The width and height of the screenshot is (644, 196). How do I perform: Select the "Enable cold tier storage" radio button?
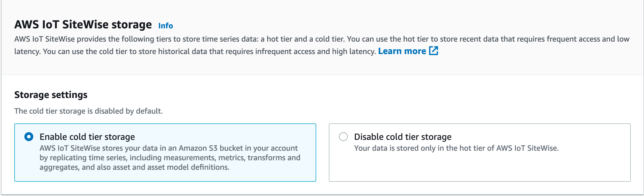pyautogui.click(x=29, y=137)
